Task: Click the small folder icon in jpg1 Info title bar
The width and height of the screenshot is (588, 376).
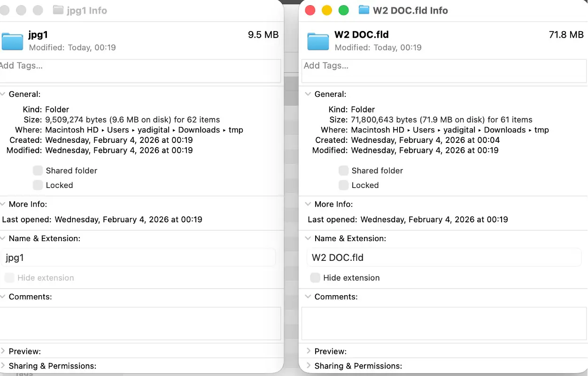Action: pyautogui.click(x=58, y=10)
